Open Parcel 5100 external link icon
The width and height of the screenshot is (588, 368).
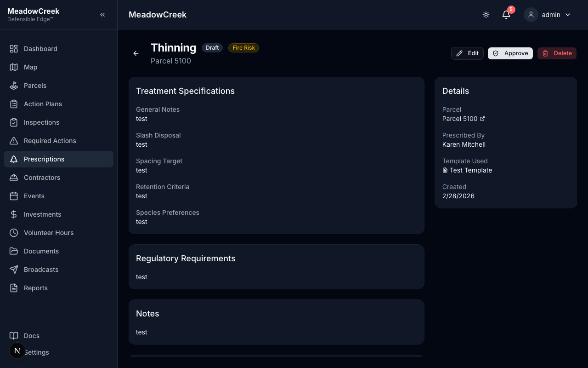[x=482, y=119]
